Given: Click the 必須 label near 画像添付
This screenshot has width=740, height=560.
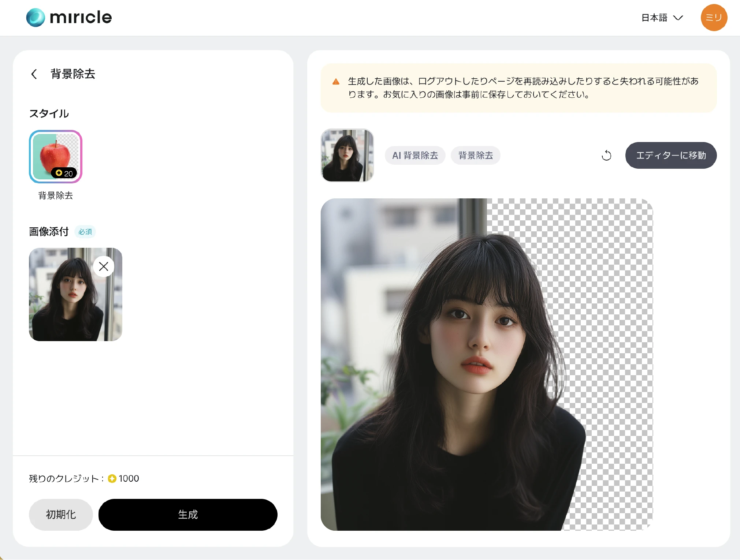Looking at the screenshot, I should point(85,231).
